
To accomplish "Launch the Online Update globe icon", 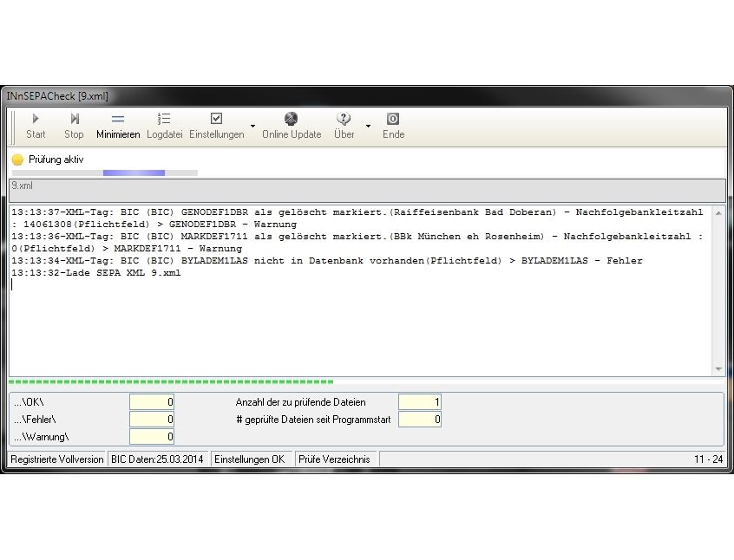I will tap(292, 119).
